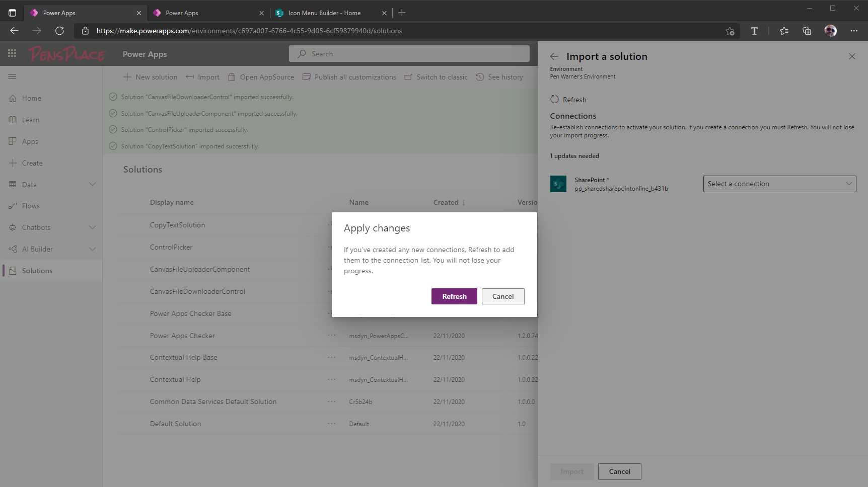Click the browser address bar URL
This screenshot has width=868, height=487.
point(249,31)
